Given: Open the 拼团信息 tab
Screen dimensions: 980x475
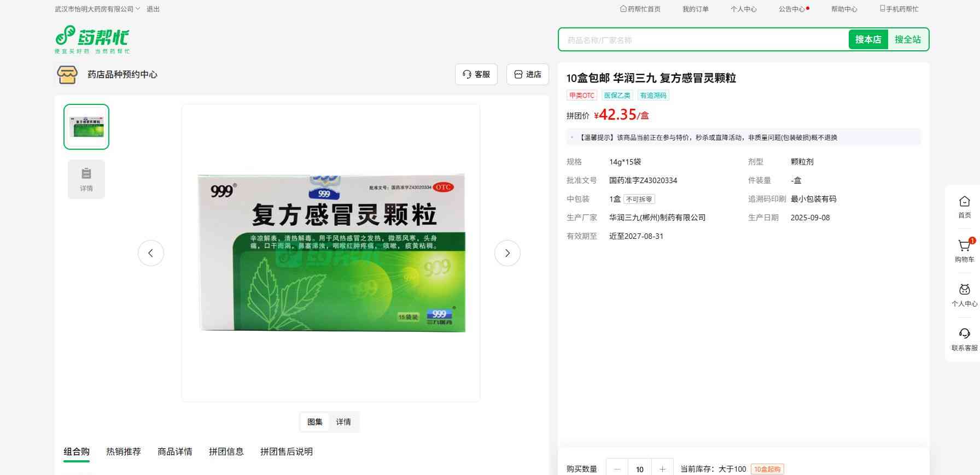Looking at the screenshot, I should click(x=226, y=451).
